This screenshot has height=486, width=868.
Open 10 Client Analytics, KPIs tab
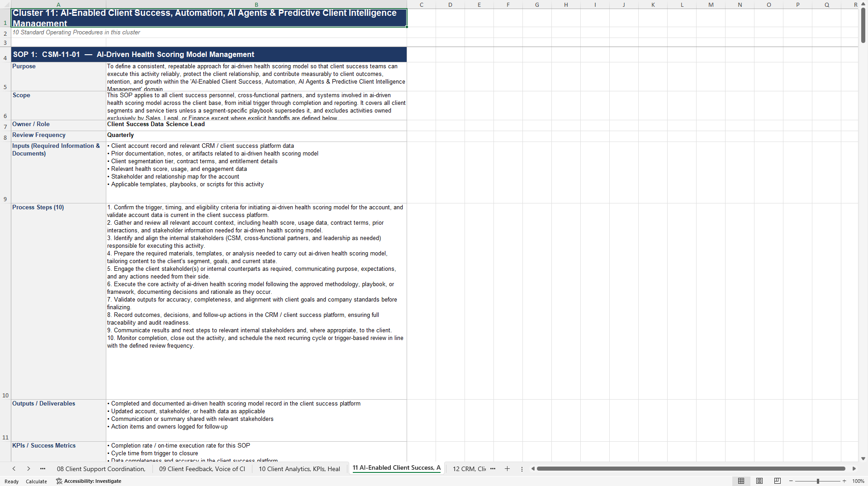(299, 469)
